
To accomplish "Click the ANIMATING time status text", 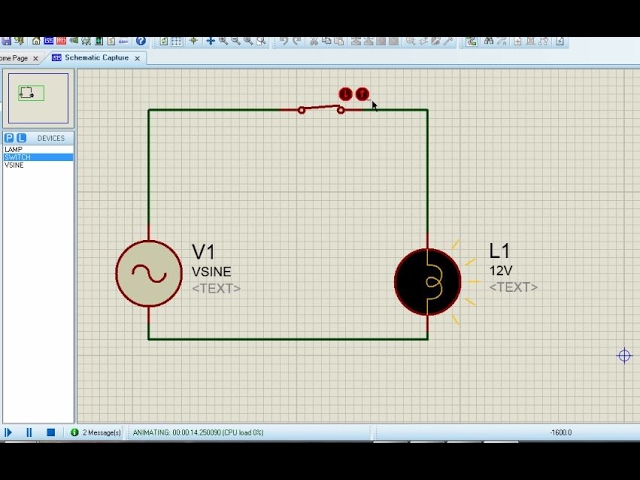I will click(198, 432).
